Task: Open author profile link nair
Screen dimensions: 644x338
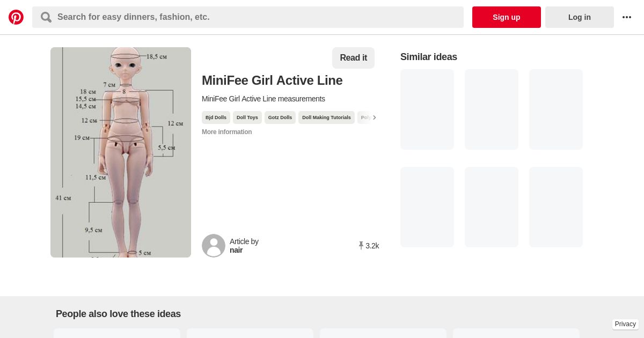Action: pyautogui.click(x=236, y=251)
